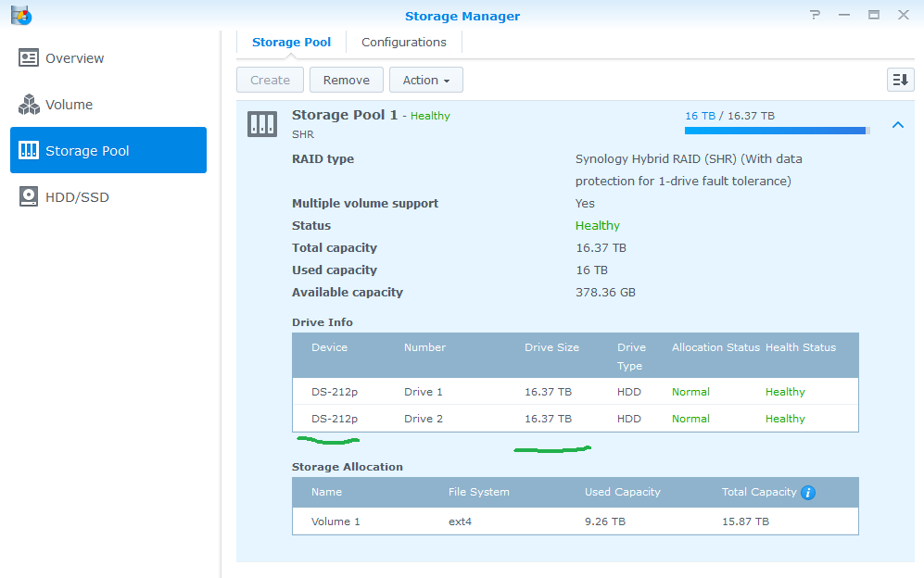Click the Drive Type column header
Image resolution: width=924 pixels, height=578 pixels.
631,357
